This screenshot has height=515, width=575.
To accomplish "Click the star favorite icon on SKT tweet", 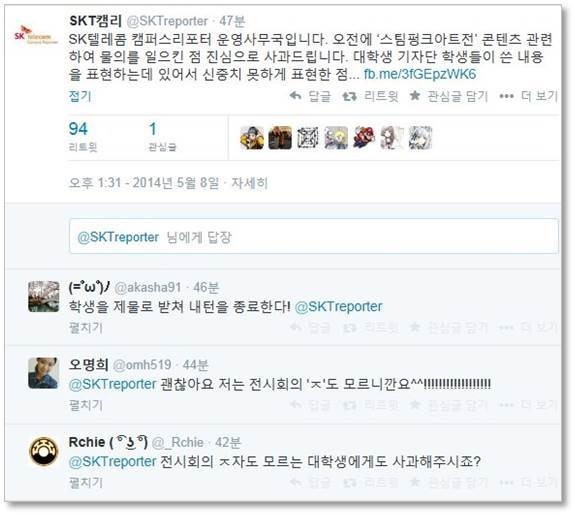I will 415,96.
